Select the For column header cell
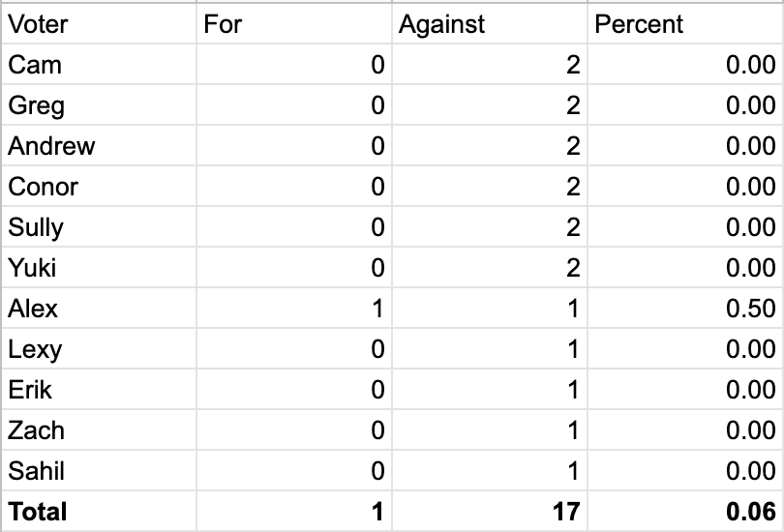Image resolution: width=784 pixels, height=532 pixels. (294, 24)
